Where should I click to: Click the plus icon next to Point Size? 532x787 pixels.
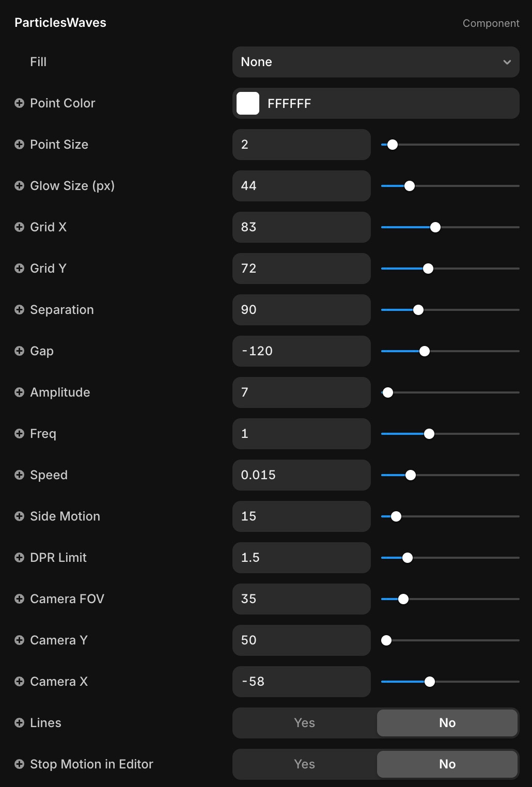(19, 145)
